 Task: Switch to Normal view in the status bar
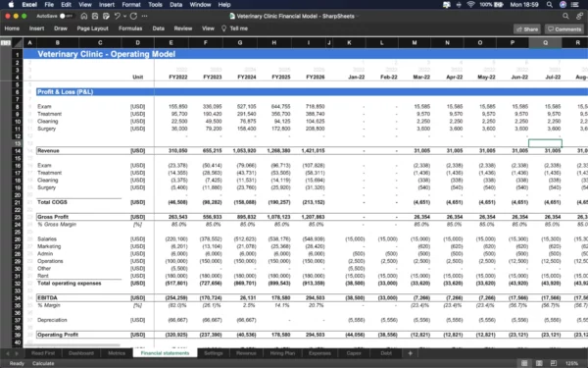[x=524, y=363]
